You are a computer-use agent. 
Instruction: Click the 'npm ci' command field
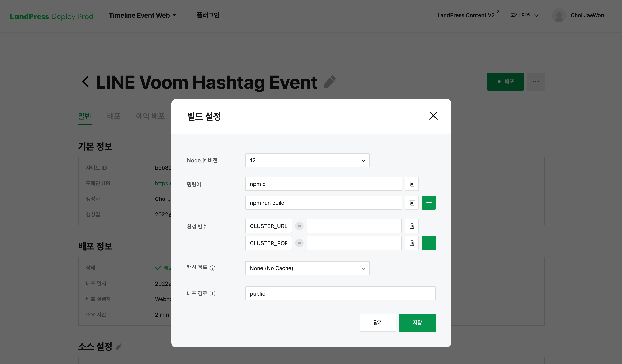[323, 184]
